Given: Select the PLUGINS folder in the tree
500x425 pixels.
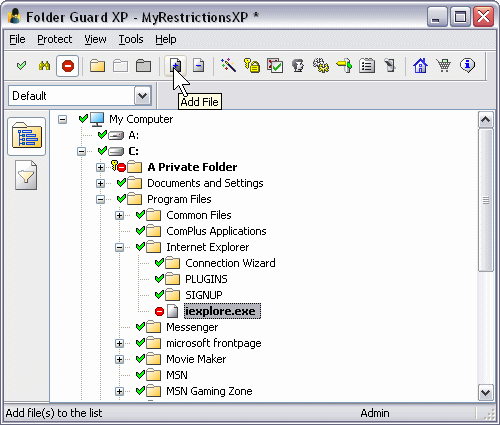Looking at the screenshot, I should 206,279.
